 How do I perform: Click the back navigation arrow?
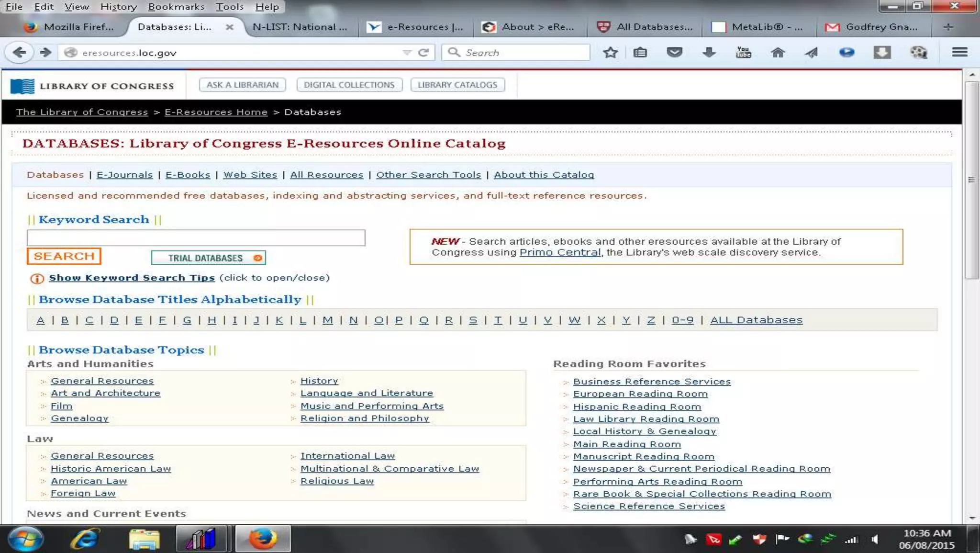click(19, 53)
